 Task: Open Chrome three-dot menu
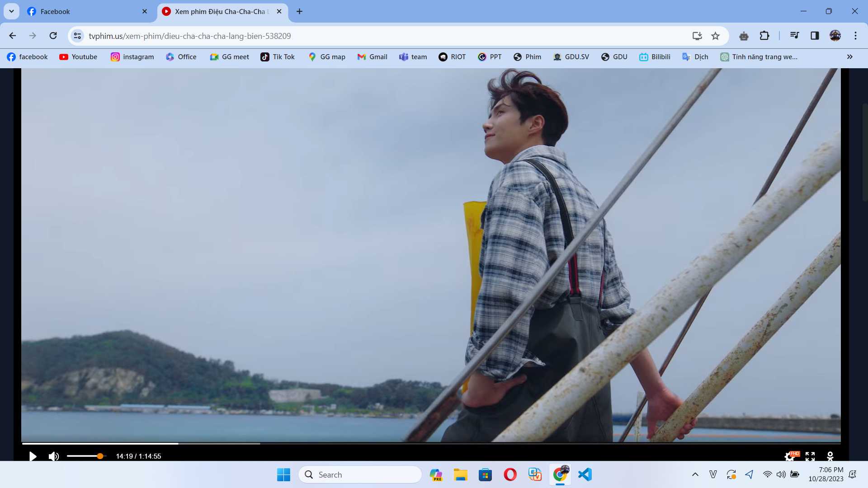[x=855, y=36]
